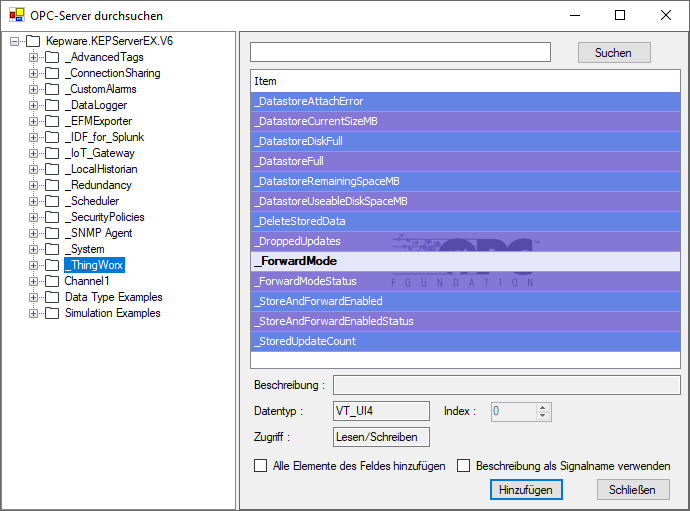
Task: Click the Datentyp field showing VT_UI4
Action: pyautogui.click(x=381, y=411)
